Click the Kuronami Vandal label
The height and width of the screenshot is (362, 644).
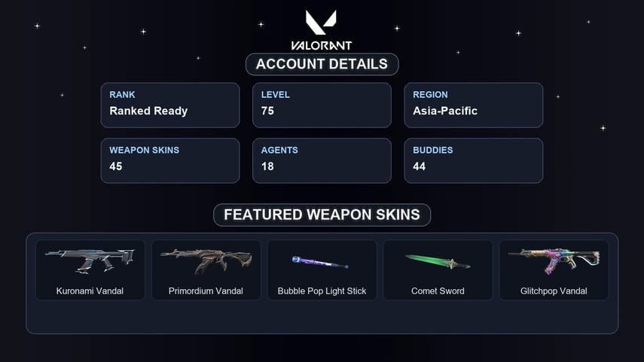pos(90,291)
